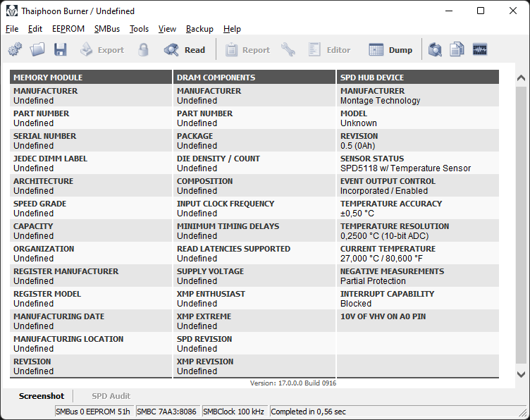Click the scrollbar down arrow
Viewport: 530px width, 420px height.
(x=521, y=374)
